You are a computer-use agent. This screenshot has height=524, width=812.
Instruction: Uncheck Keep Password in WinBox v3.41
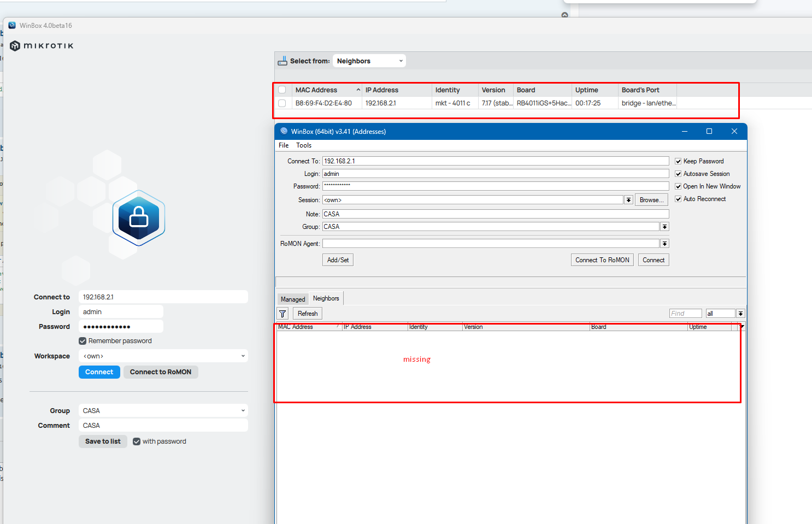tap(678, 161)
